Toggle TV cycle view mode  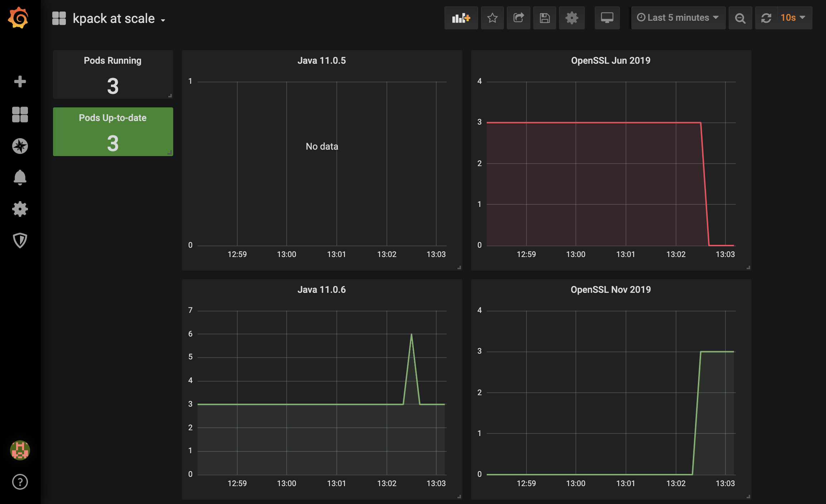click(x=607, y=18)
